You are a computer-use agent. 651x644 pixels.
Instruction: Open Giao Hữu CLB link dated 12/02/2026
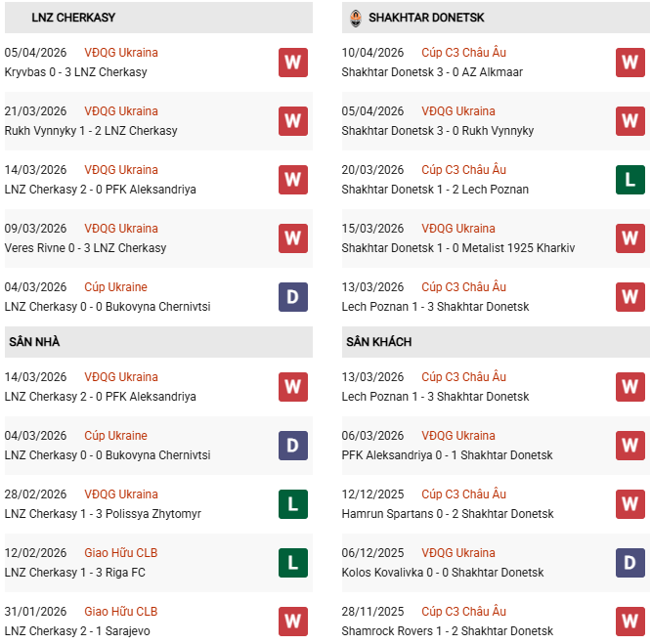pos(120,553)
